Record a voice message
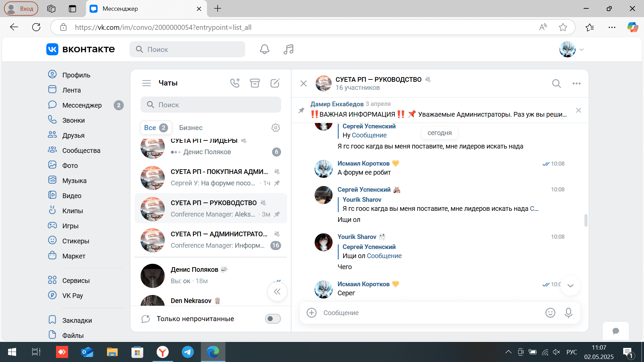Viewport: 644px width, 362px height. (569, 313)
